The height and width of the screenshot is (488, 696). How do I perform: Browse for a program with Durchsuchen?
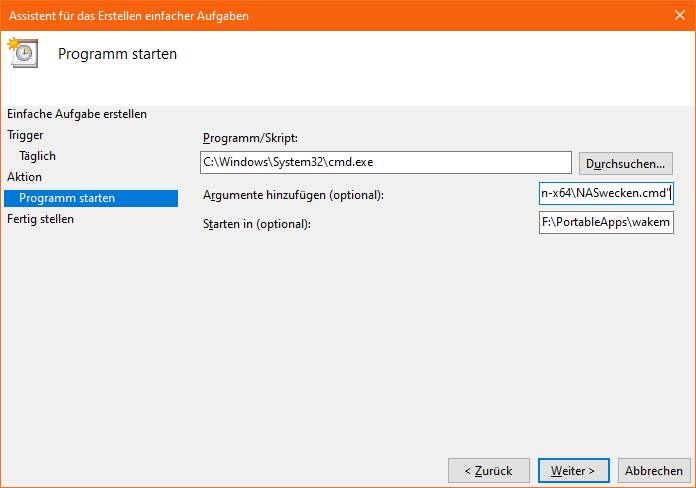(x=625, y=163)
